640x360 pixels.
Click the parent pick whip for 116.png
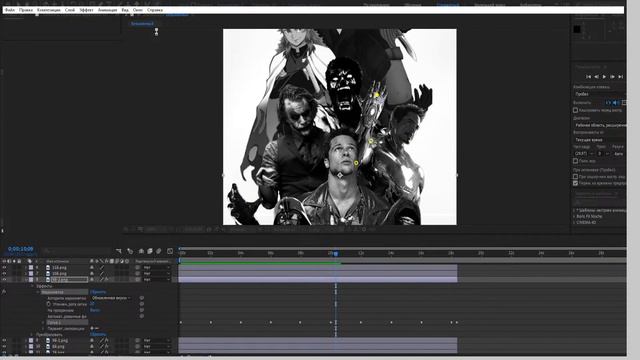138,268
